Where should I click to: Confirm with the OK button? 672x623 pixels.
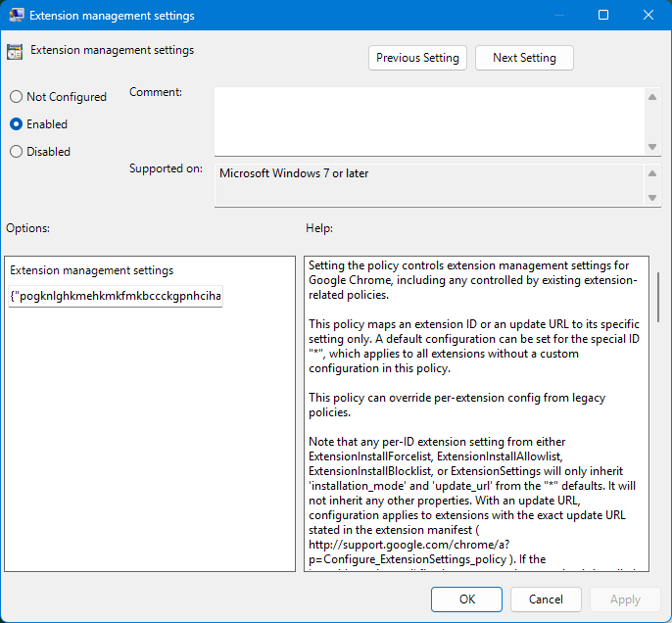point(466,599)
